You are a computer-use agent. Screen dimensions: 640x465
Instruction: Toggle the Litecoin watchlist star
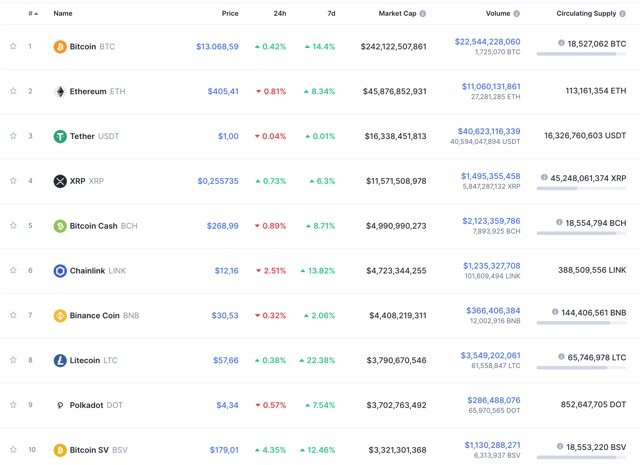[x=13, y=360]
